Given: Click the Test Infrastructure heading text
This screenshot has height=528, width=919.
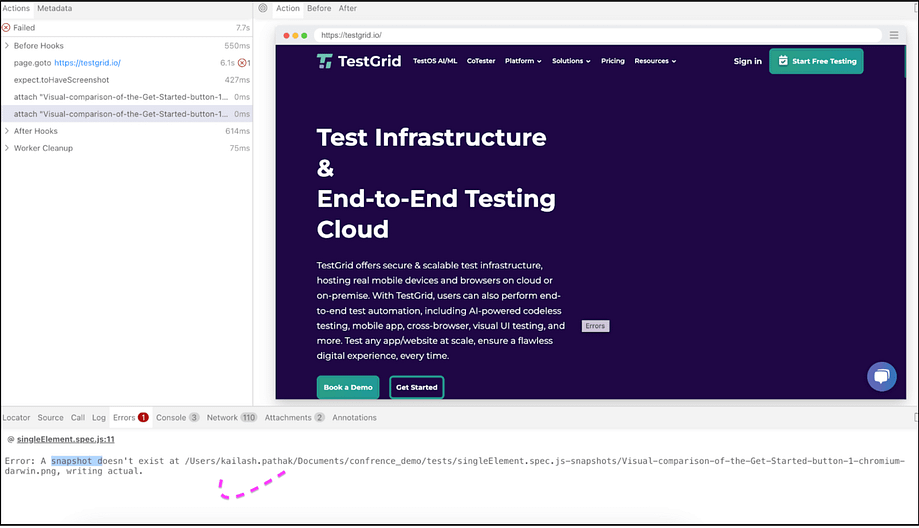Looking at the screenshot, I should [x=431, y=138].
